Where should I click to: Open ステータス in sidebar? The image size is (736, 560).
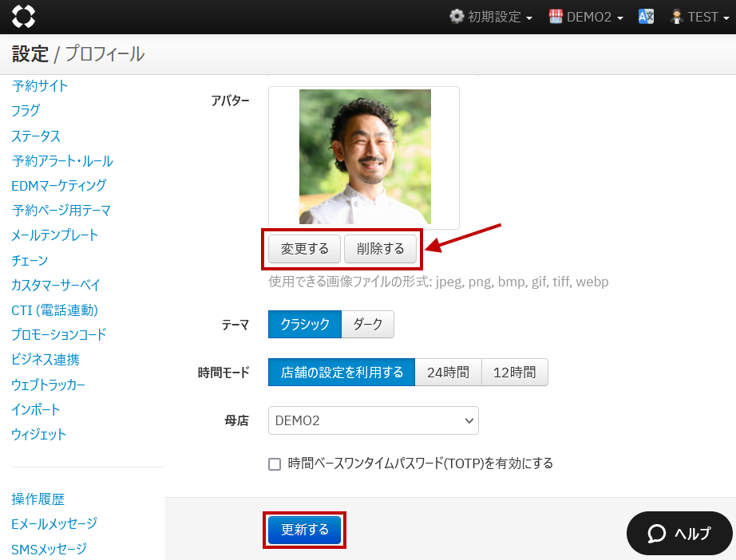point(36,136)
